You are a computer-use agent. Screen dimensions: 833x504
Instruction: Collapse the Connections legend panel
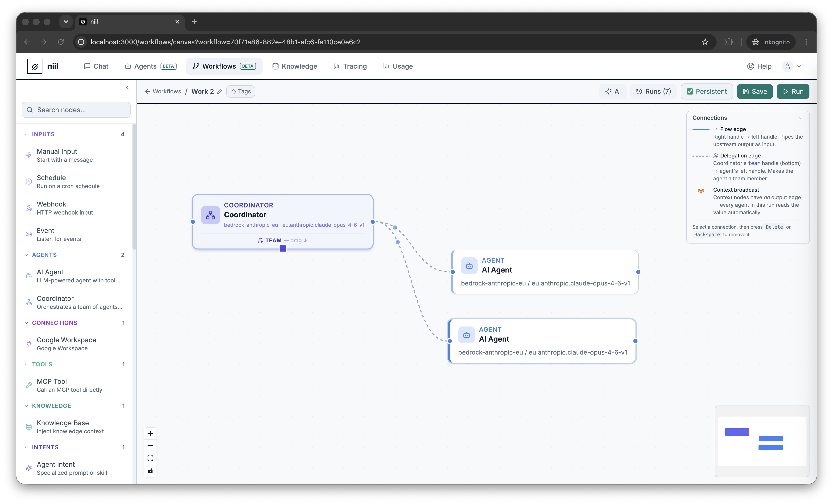801,118
